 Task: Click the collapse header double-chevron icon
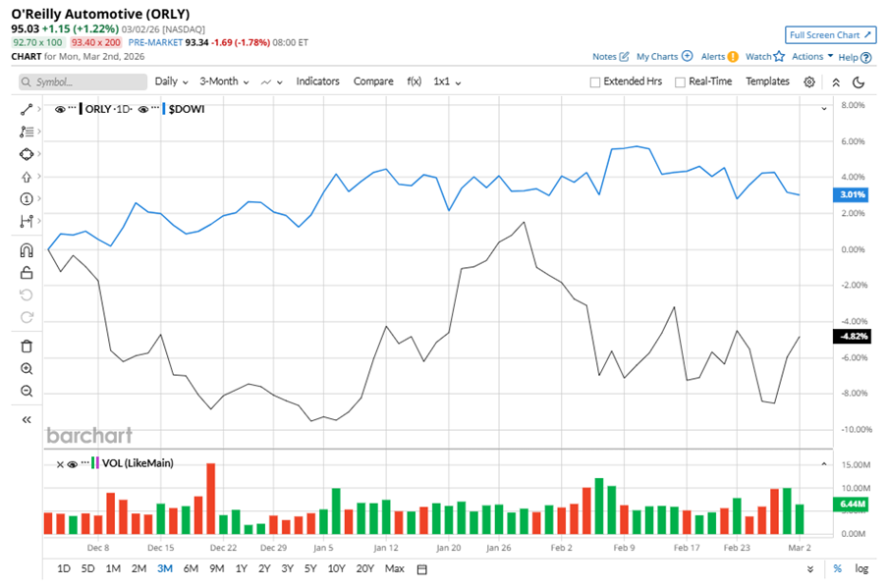(x=836, y=82)
